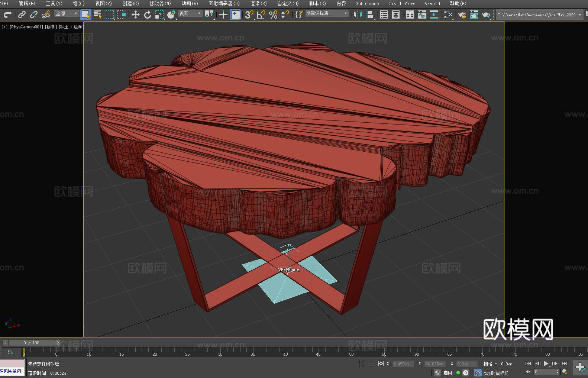Activate the Select and Scale tool
The height and width of the screenshot is (378, 588).
coord(159,14)
